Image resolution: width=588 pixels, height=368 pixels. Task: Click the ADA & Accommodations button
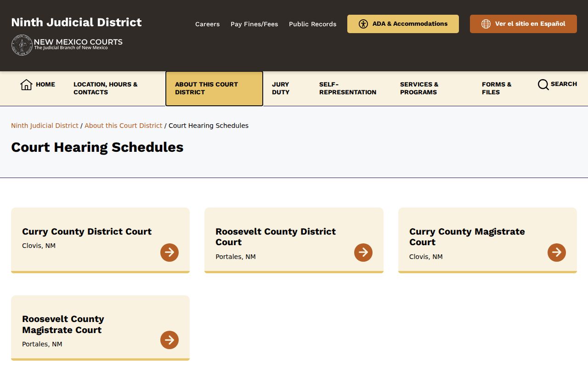coord(403,24)
